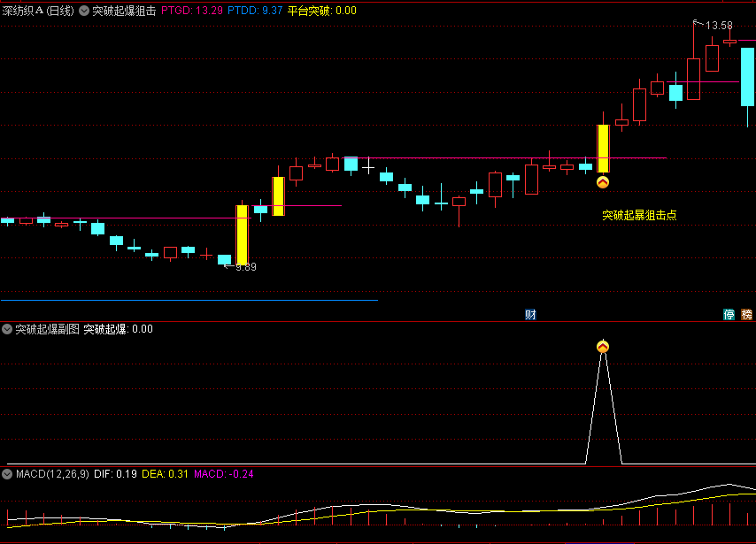
Task: Expand the 突破起爆副图 indicator dropdown
Action: pyautogui.click(x=7, y=329)
